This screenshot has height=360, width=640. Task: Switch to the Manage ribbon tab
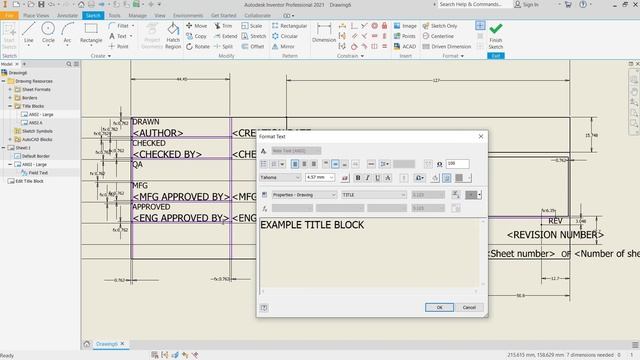[x=138, y=16]
